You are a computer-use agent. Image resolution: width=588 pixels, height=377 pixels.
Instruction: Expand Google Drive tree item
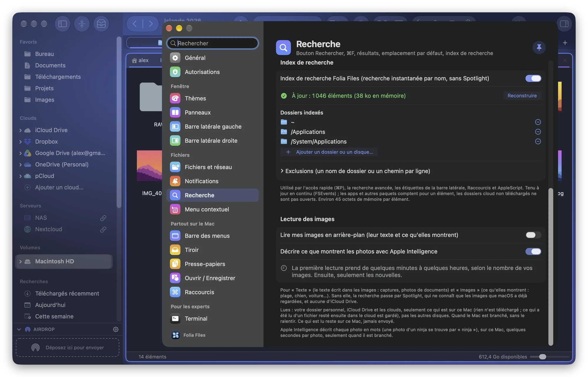tap(20, 153)
